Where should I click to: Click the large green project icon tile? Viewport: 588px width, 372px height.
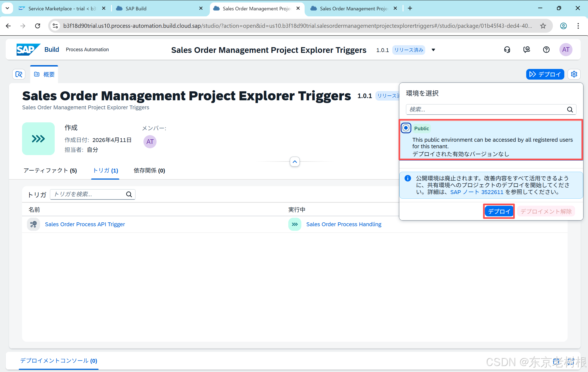38,139
